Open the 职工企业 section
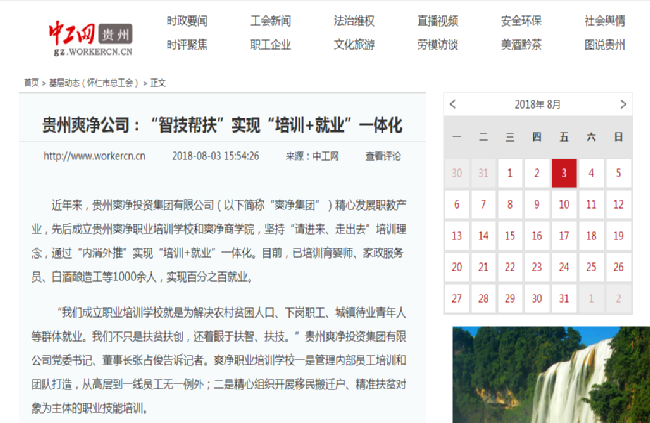Screen dimensions: 650x423 click(270, 44)
